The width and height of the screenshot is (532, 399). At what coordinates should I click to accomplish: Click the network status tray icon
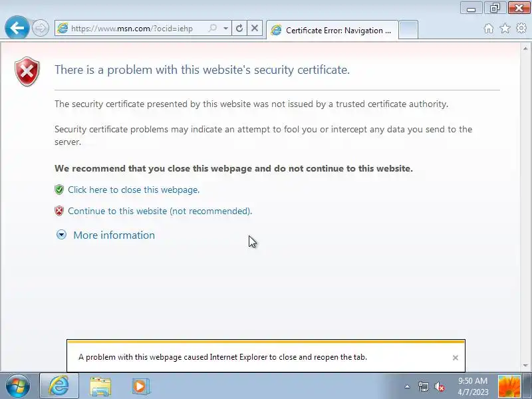(423, 386)
